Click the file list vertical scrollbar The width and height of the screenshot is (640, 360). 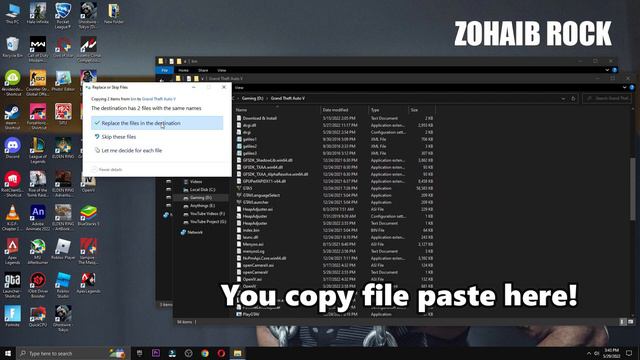[633, 190]
